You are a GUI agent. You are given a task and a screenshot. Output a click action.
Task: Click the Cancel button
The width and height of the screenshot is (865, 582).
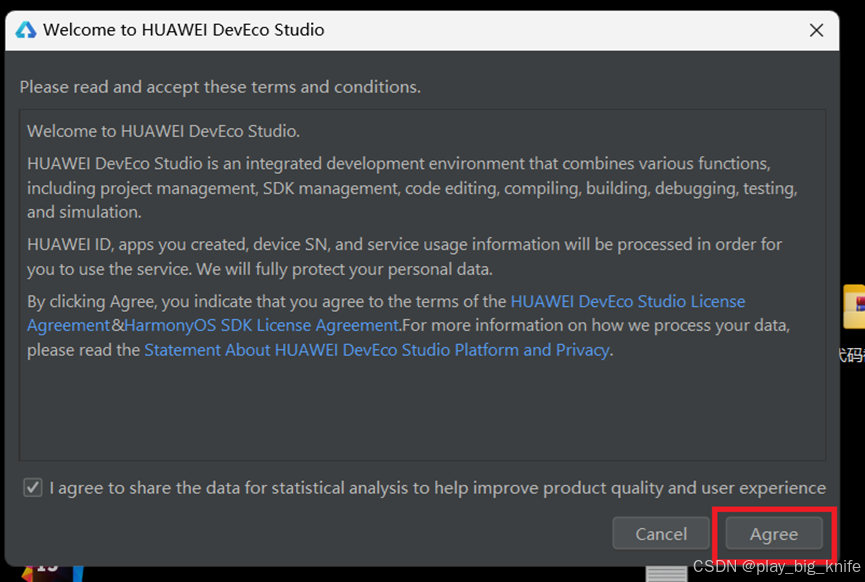coord(661,533)
